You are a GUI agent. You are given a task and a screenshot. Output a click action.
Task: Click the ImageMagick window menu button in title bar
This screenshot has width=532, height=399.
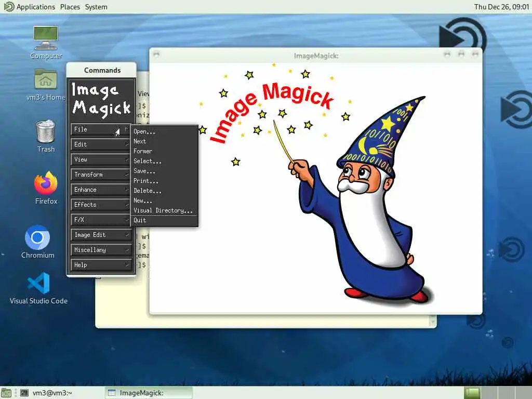click(x=156, y=54)
